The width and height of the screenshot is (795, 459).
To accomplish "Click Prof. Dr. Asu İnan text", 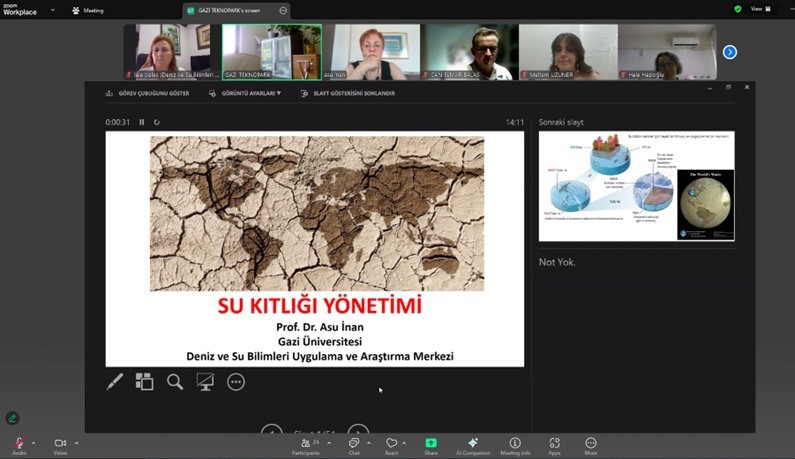I will 319,327.
